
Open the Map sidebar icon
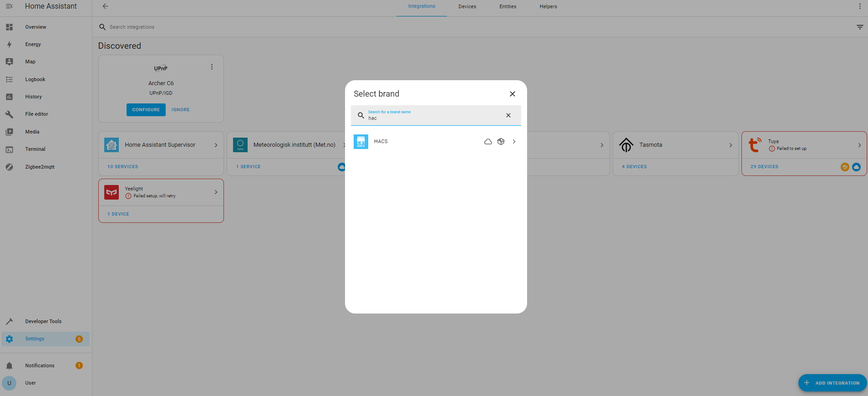click(x=9, y=62)
